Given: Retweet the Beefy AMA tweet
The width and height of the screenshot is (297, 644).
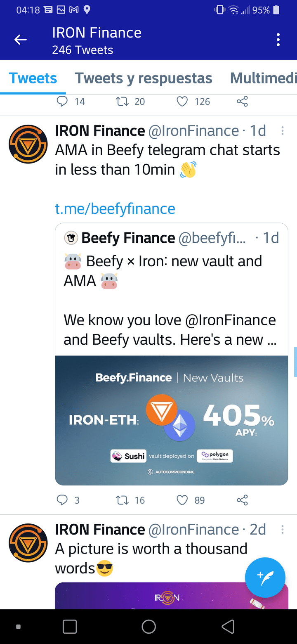Looking at the screenshot, I should (122, 500).
